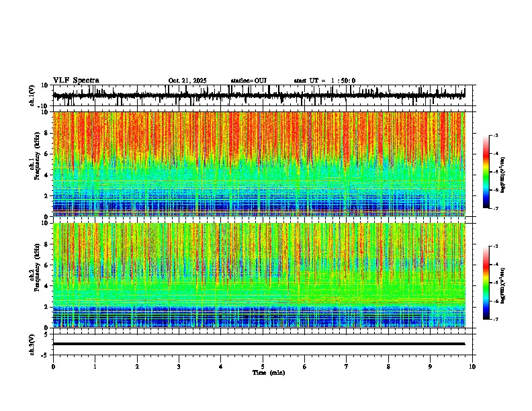Viewport: 532px width, 411px height.
Task: Click the "4" minute tick label on time axis
Action: tap(221, 367)
